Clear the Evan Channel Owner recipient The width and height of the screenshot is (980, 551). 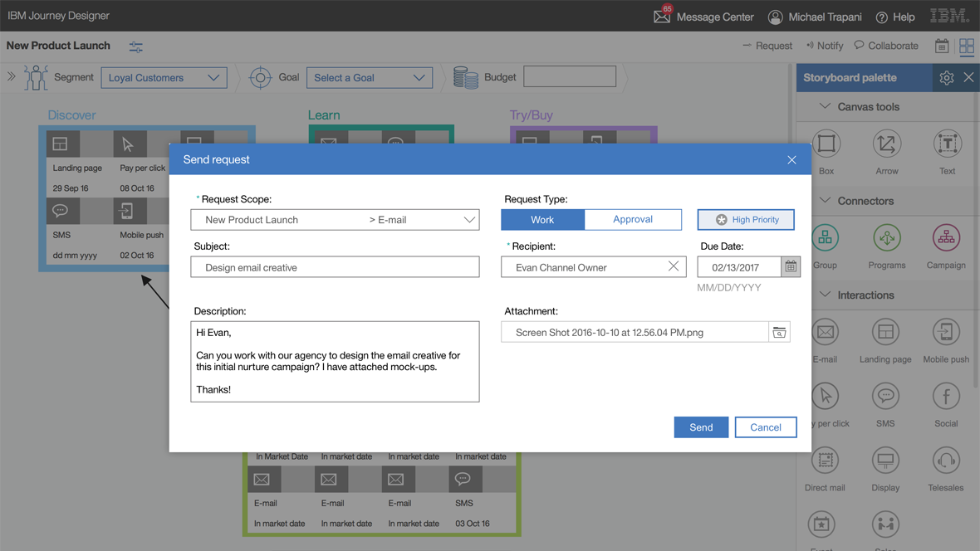673,266
